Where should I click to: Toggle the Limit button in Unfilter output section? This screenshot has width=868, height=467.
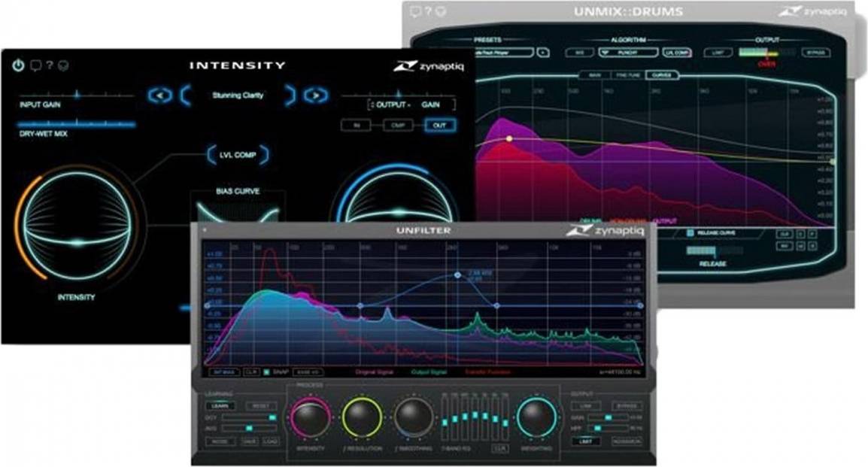click(x=586, y=441)
